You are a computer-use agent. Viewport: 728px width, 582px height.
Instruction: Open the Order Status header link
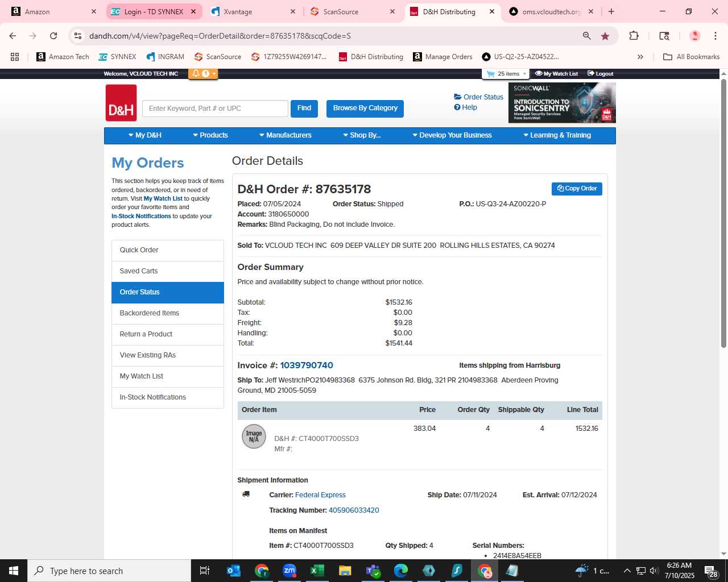coord(478,97)
